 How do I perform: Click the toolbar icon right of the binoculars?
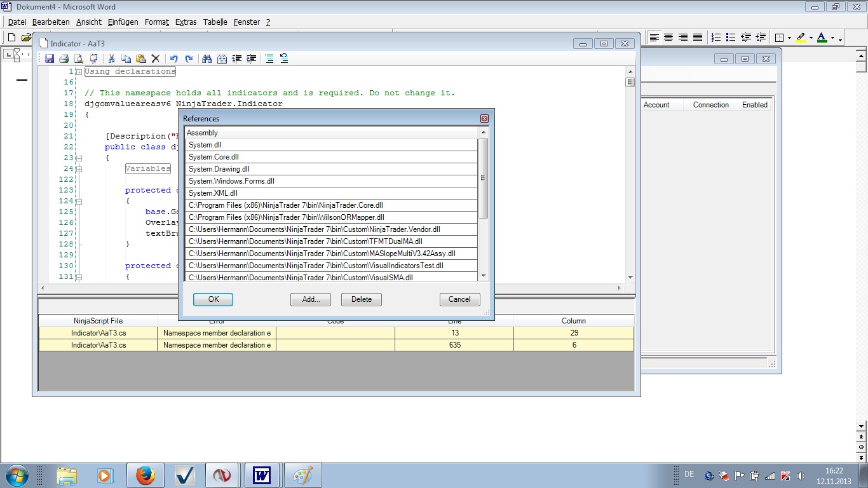(x=222, y=58)
